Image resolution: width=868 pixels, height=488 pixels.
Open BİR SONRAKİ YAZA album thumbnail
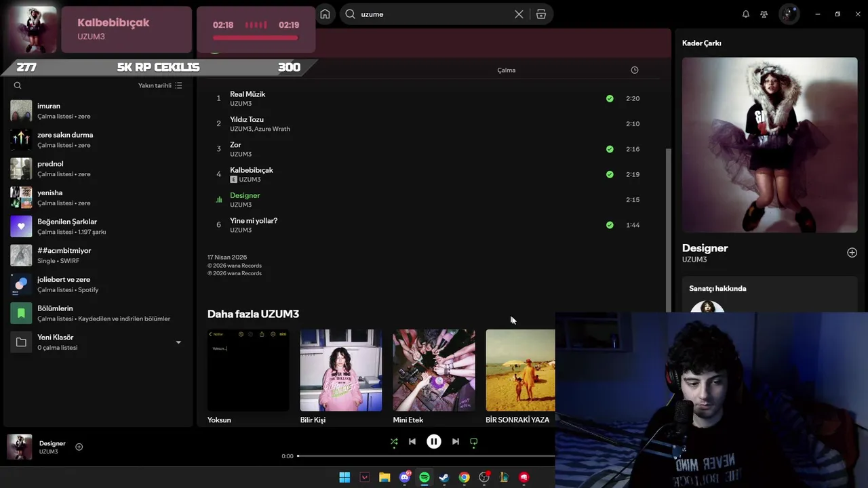click(x=521, y=370)
